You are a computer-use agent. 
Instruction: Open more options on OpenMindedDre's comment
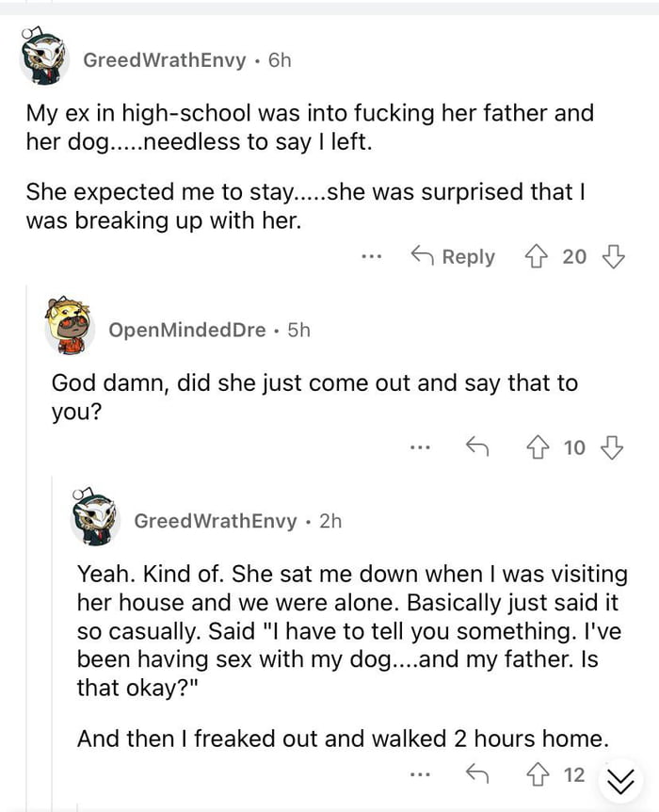(x=420, y=447)
